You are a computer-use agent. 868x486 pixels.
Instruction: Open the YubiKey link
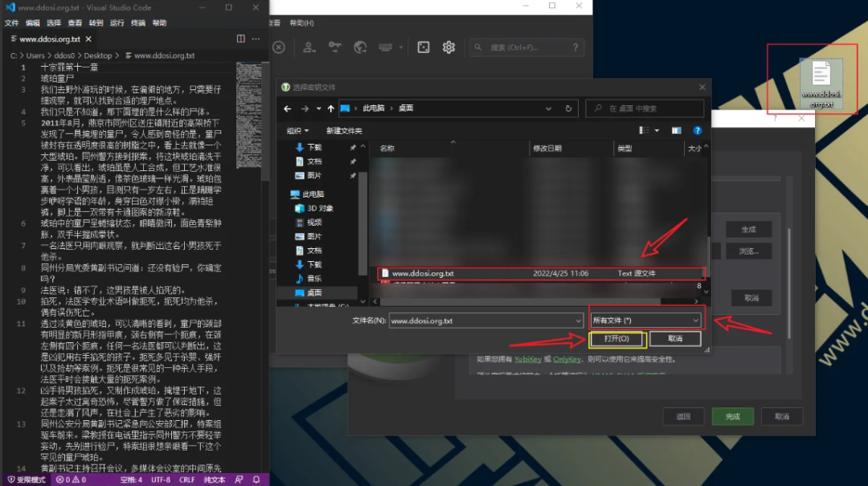[527, 359]
